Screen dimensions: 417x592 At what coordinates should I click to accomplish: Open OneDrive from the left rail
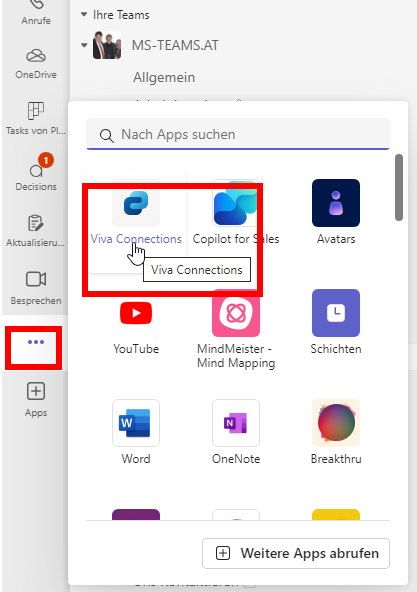(36, 63)
